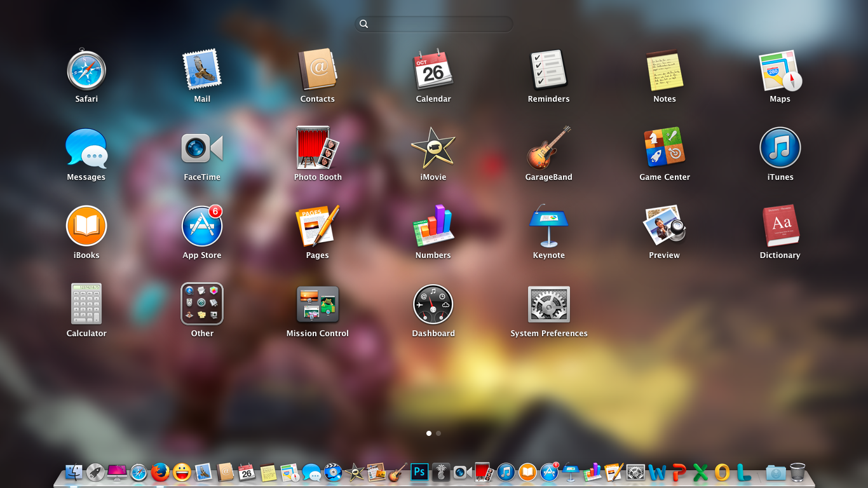Click the pineapple app icon in Dock
868x488 pixels.
click(x=440, y=472)
